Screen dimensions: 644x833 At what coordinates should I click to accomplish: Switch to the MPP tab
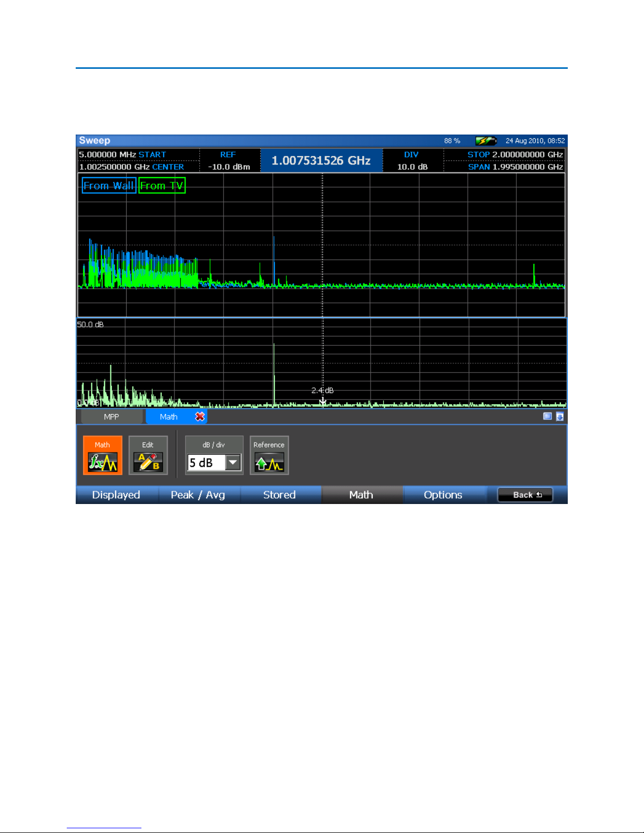(x=111, y=417)
